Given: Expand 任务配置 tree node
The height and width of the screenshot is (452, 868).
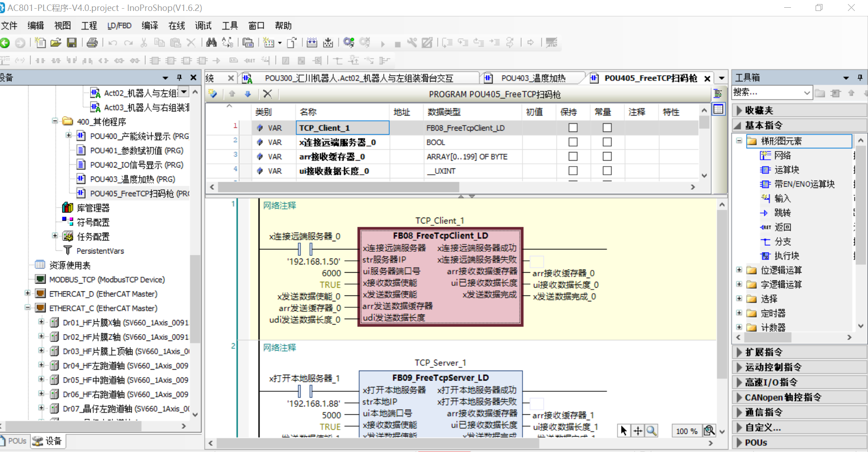Looking at the screenshot, I should pos(55,236).
